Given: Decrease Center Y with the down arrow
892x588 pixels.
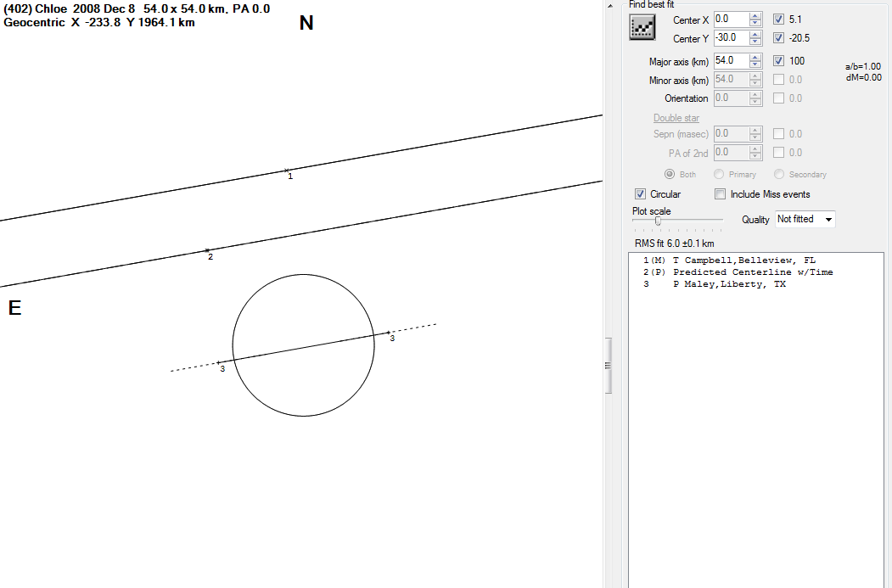Looking at the screenshot, I should point(755,42).
